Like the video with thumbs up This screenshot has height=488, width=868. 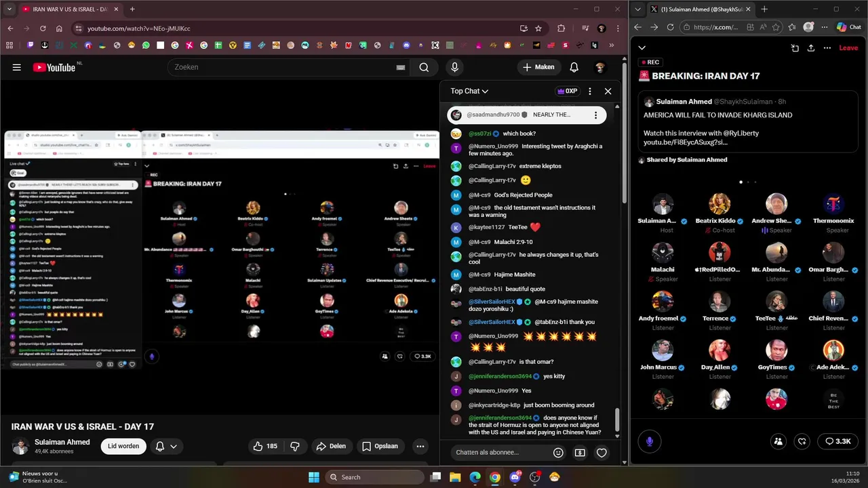(265, 446)
